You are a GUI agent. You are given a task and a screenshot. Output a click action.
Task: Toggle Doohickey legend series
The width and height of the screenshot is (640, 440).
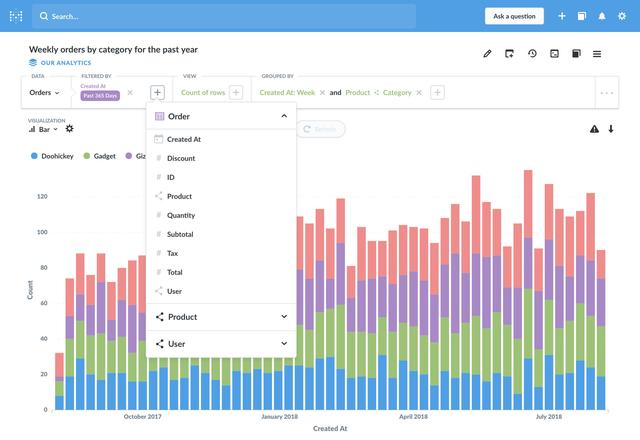click(x=52, y=156)
